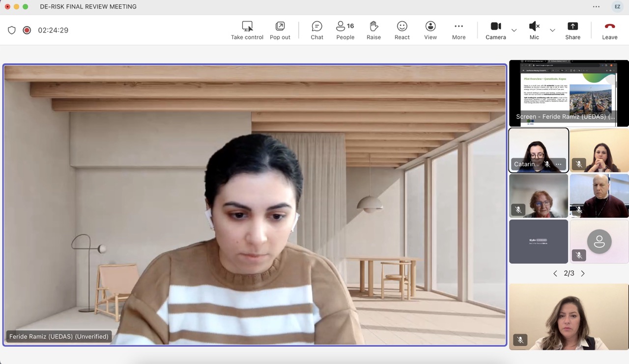Open the React emoji picker
This screenshot has height=364, width=629.
(402, 30)
